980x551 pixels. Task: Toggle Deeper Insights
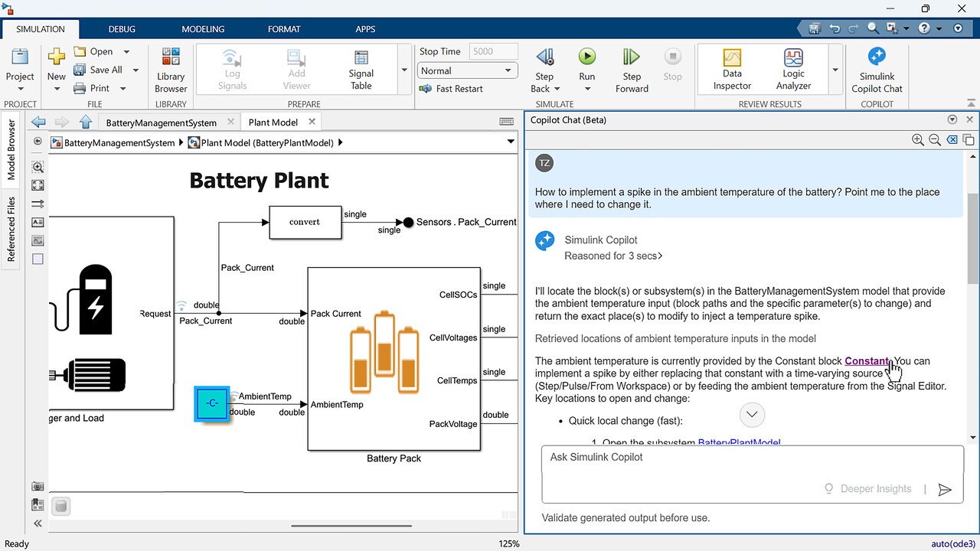click(x=867, y=489)
